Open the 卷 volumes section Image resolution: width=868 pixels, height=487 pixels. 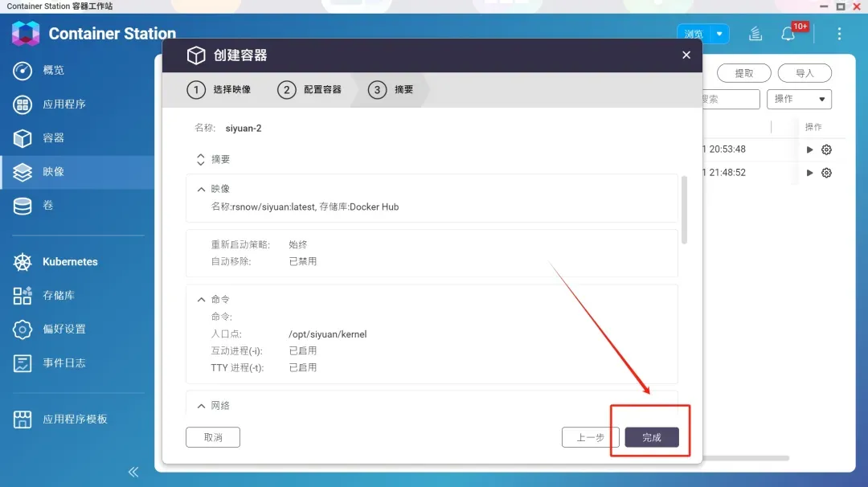click(x=48, y=206)
